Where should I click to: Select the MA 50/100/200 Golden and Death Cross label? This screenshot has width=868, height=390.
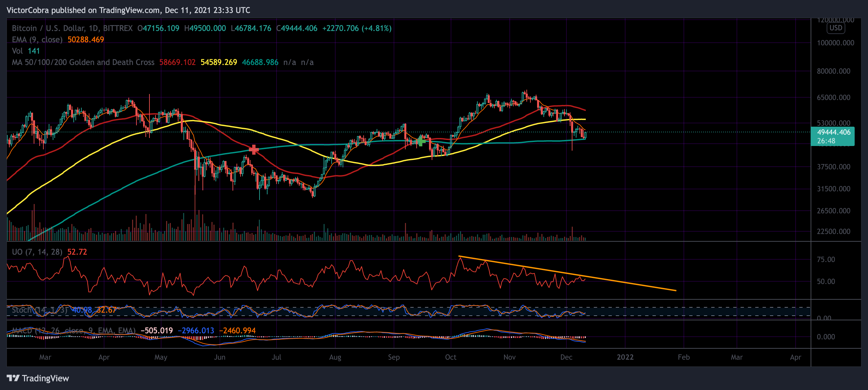click(83, 62)
